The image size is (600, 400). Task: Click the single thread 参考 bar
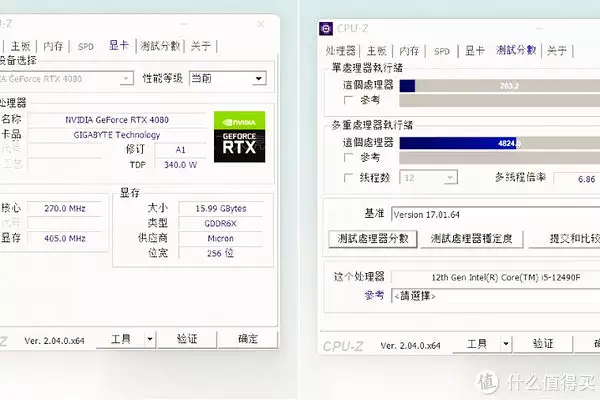(x=500, y=101)
